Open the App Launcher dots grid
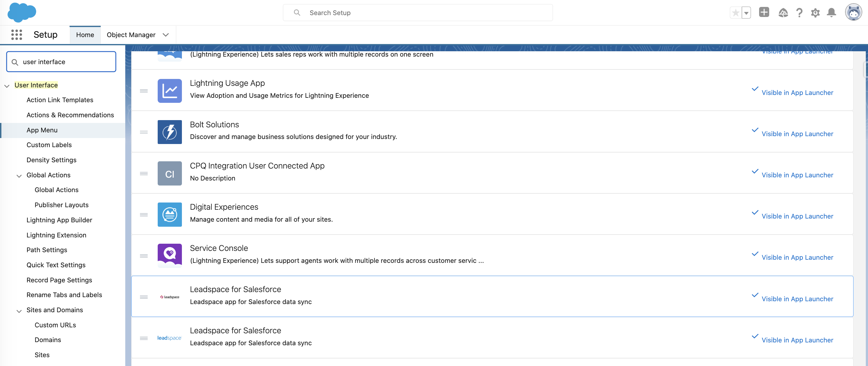This screenshot has height=366, width=868. [x=16, y=35]
